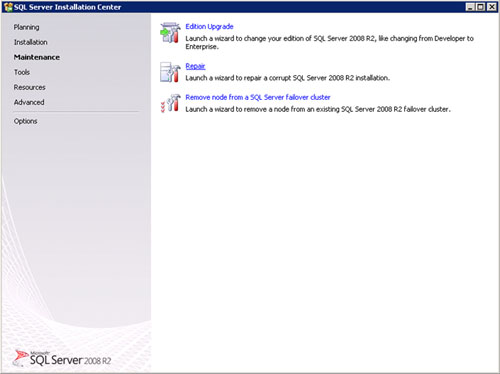Open the Options page
Image resolution: width=500 pixels, height=374 pixels.
click(x=25, y=121)
